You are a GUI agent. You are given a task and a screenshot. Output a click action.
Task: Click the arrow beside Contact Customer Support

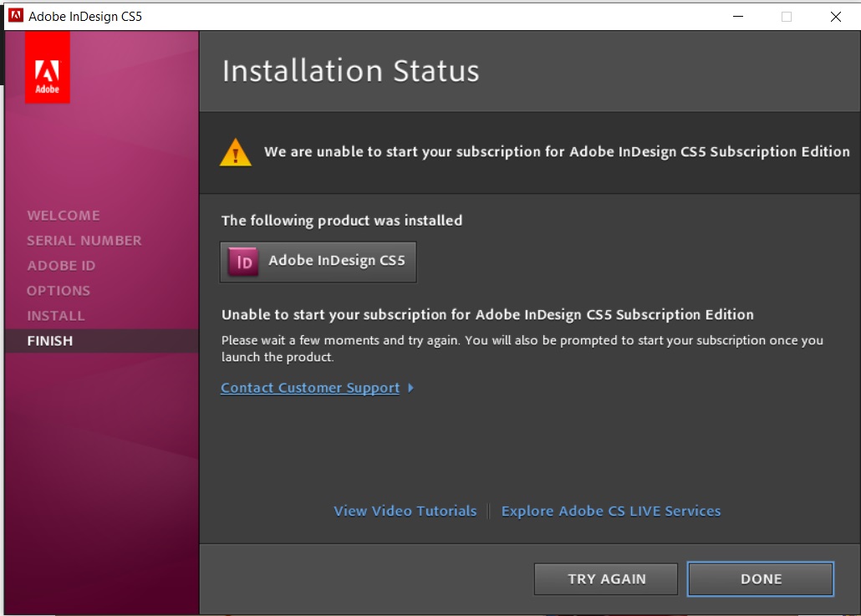click(x=410, y=388)
